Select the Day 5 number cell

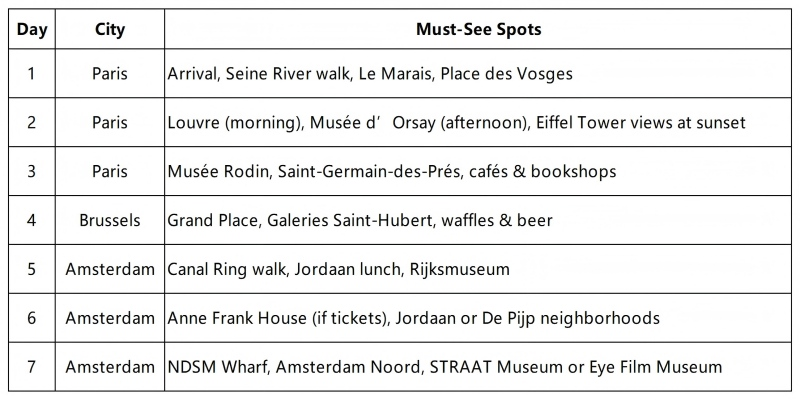tap(31, 269)
